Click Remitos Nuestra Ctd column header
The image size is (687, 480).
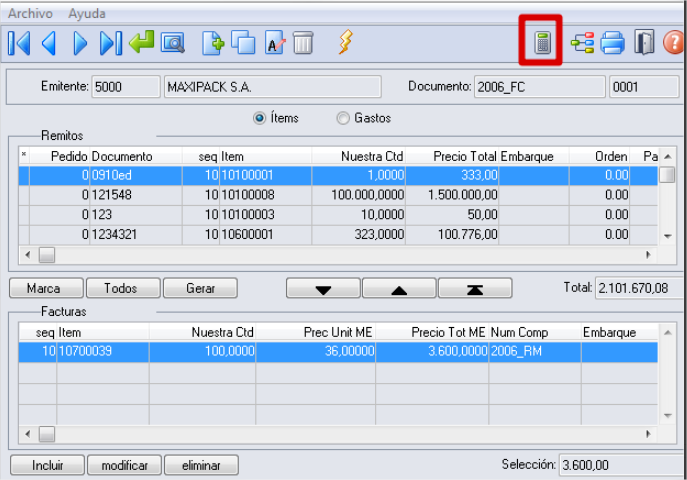coord(358,156)
